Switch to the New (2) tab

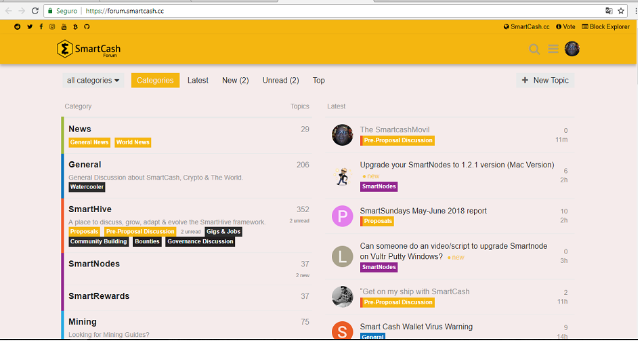pos(236,80)
